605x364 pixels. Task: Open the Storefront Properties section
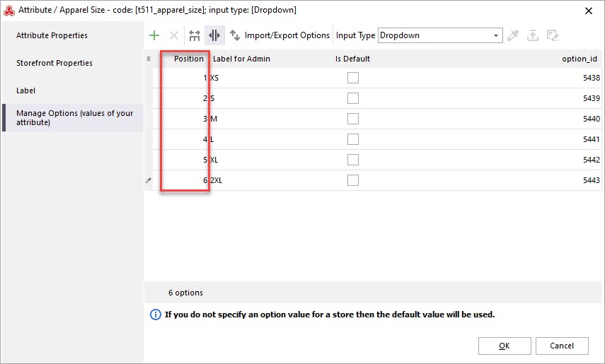point(74,63)
